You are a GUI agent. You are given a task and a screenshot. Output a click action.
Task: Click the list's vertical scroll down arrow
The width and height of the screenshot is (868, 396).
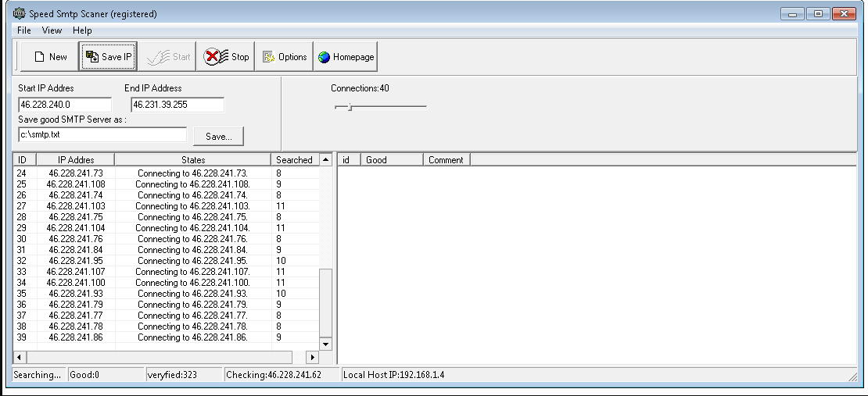(x=326, y=344)
